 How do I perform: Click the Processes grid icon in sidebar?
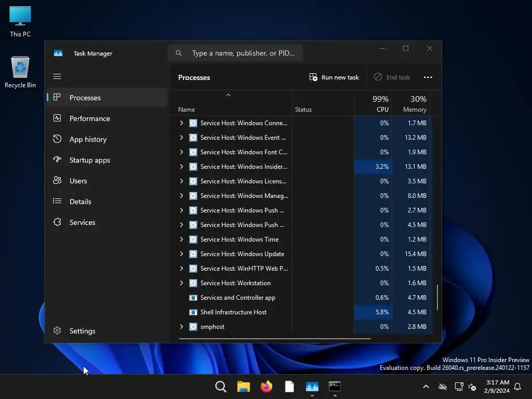coord(57,97)
